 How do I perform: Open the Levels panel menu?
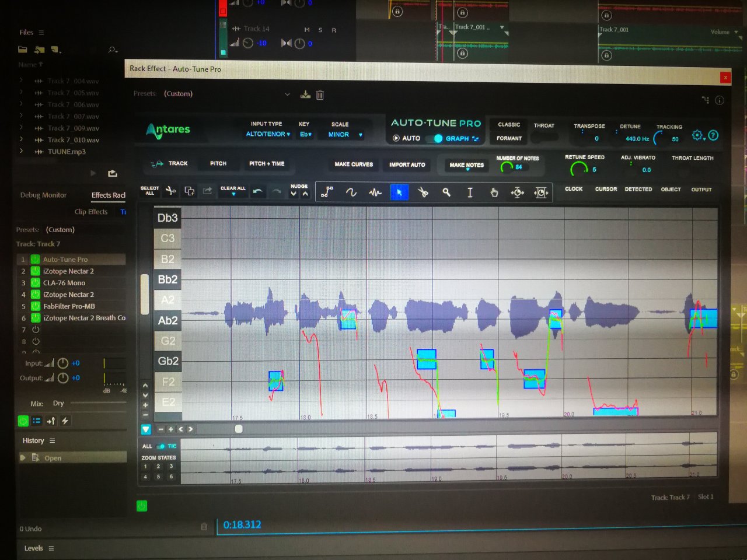51,548
